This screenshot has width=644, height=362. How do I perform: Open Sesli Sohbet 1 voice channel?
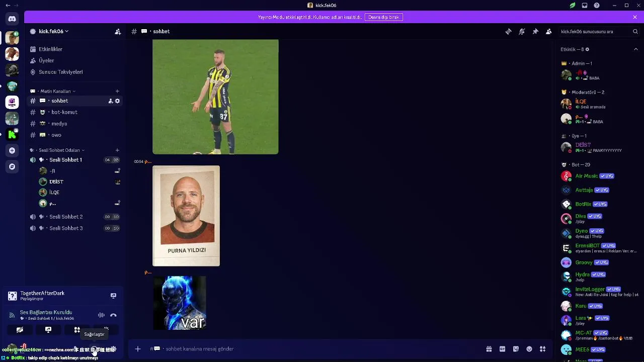click(75, 160)
